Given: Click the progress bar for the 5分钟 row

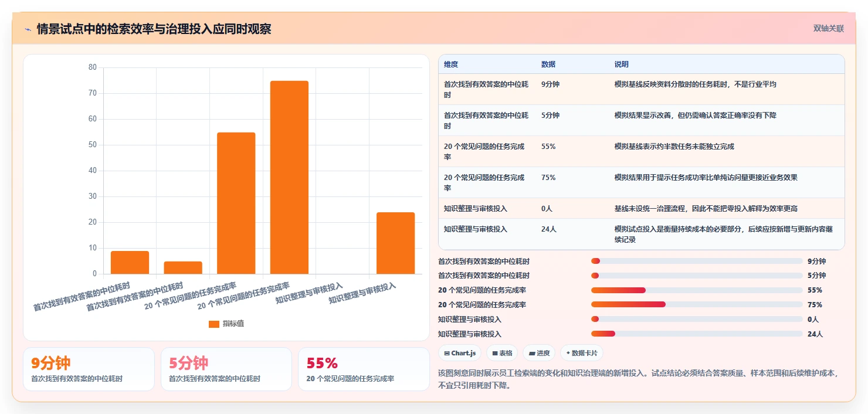Looking at the screenshot, I should click(x=697, y=276).
